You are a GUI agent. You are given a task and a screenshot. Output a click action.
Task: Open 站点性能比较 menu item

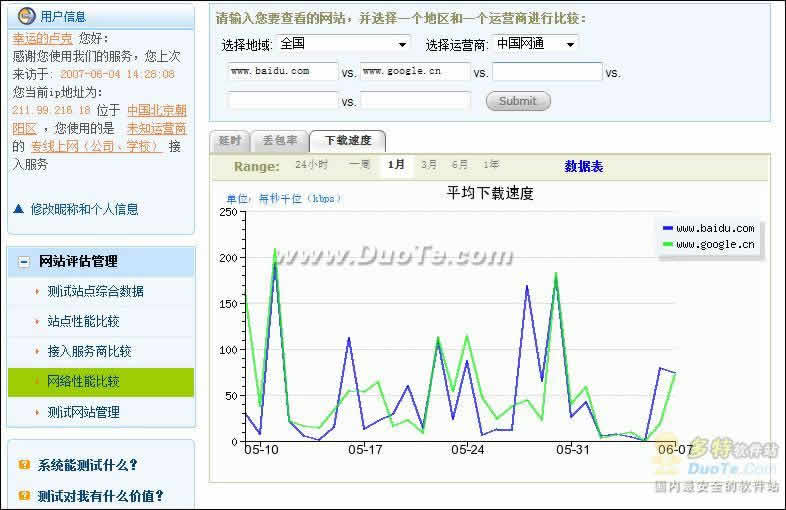[83, 321]
